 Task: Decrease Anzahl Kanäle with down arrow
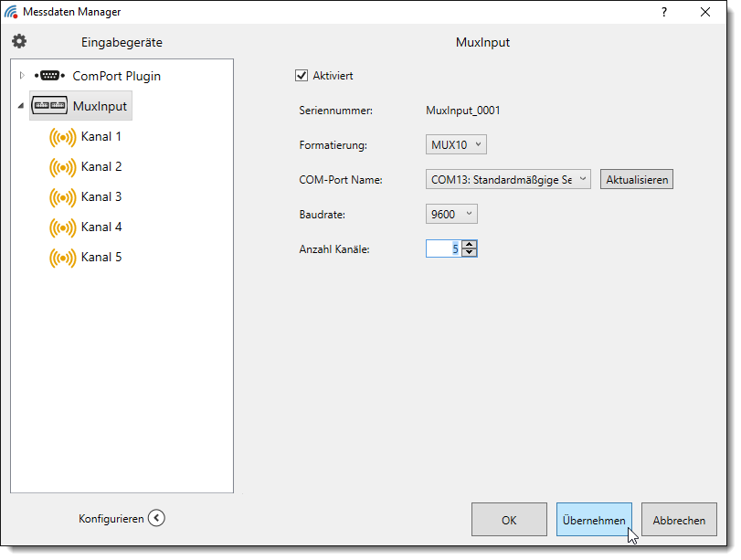[x=469, y=252]
